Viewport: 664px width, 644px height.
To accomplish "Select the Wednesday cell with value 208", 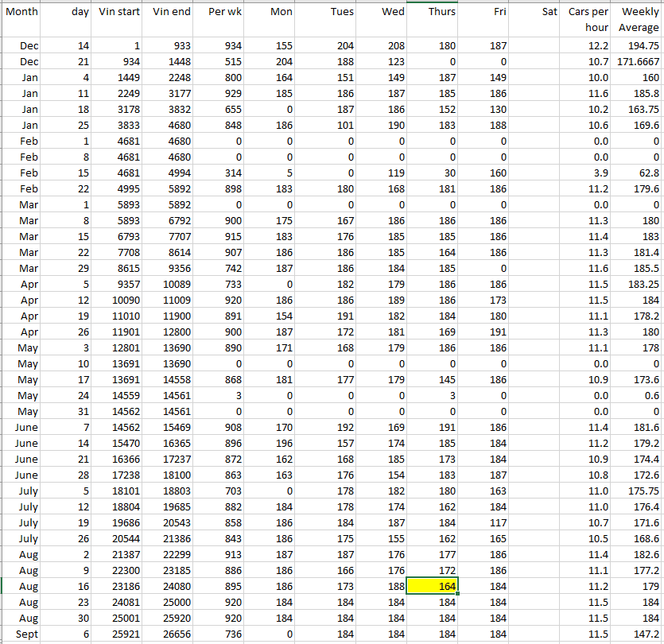I will point(381,46).
